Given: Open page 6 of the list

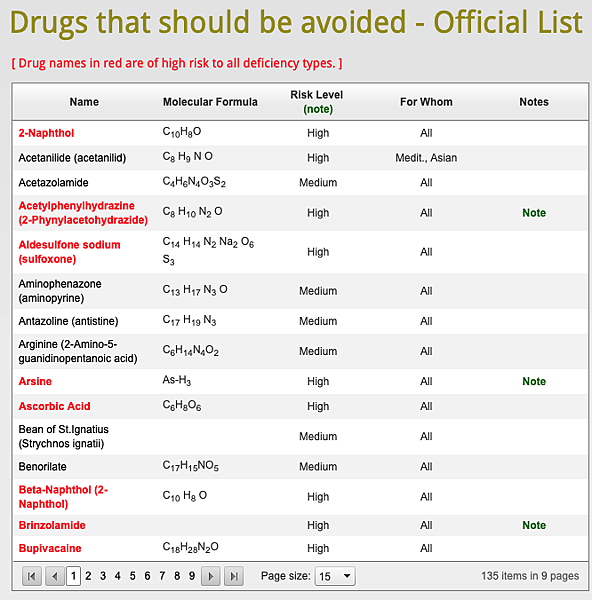Looking at the screenshot, I should pos(147,576).
